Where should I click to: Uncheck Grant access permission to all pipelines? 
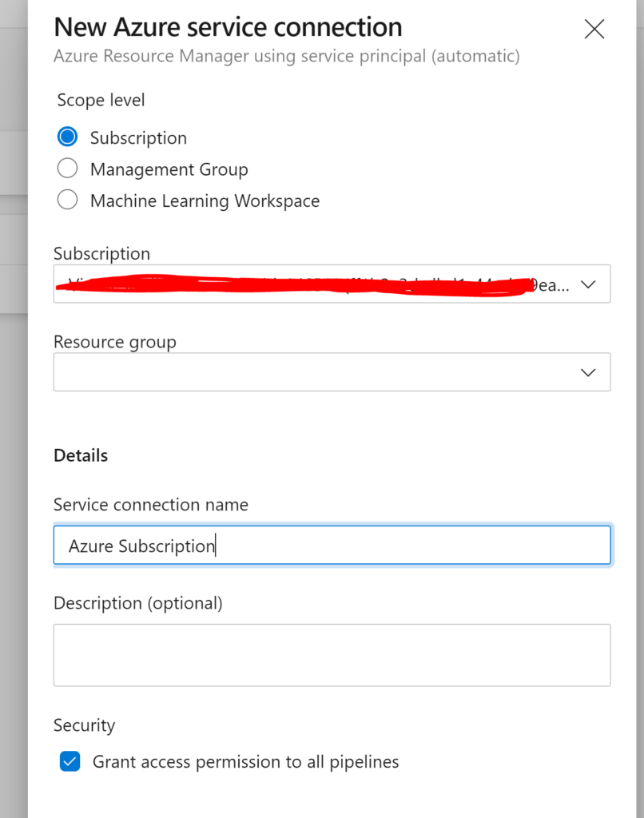pyautogui.click(x=70, y=761)
